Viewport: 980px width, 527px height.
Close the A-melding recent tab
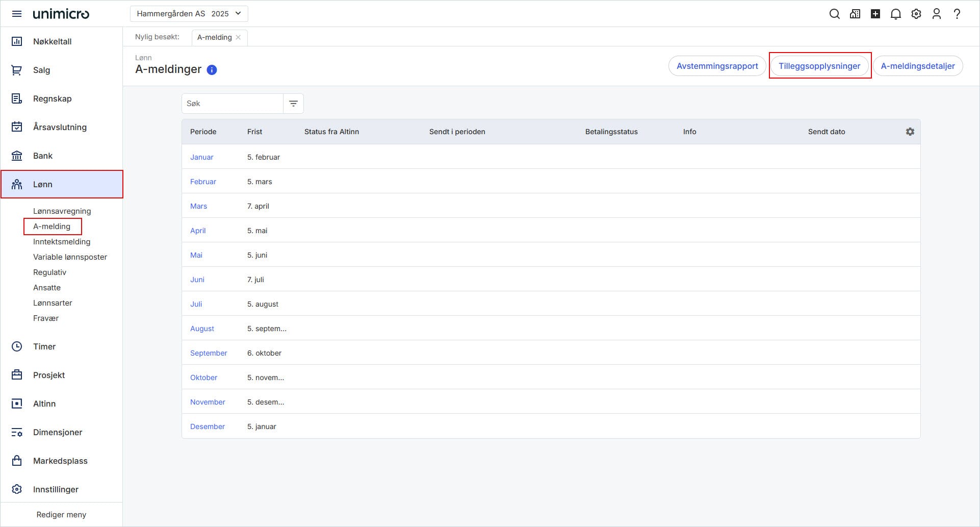coord(238,37)
